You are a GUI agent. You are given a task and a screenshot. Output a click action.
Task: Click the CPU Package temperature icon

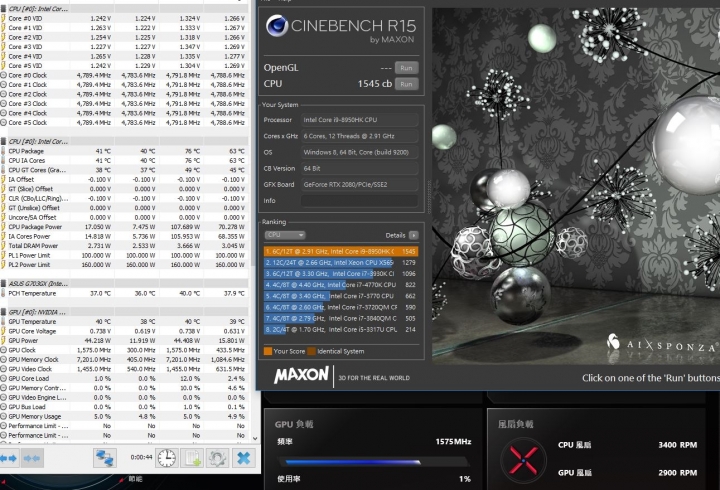4,151
